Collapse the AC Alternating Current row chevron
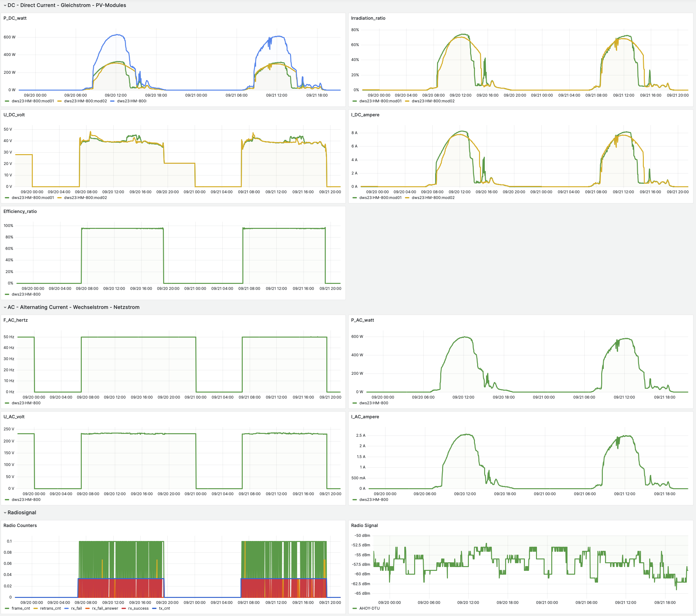This screenshot has width=696, height=616. [x=5, y=307]
